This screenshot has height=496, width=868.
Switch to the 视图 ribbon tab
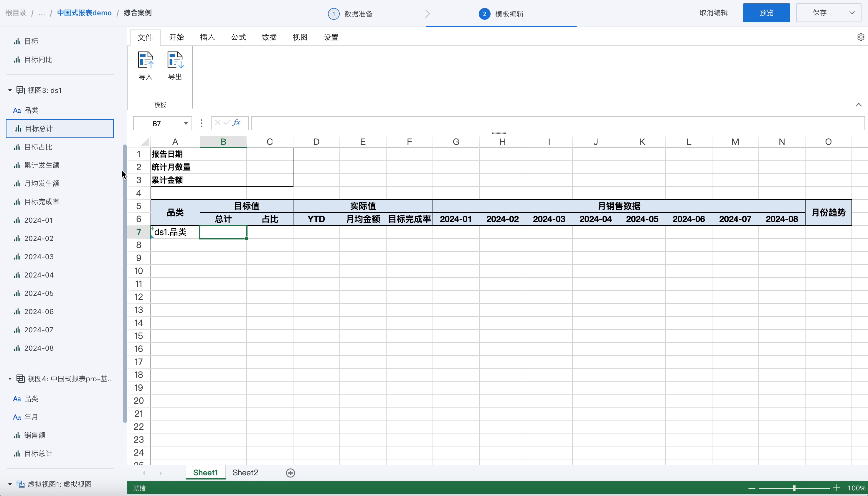[x=300, y=37]
